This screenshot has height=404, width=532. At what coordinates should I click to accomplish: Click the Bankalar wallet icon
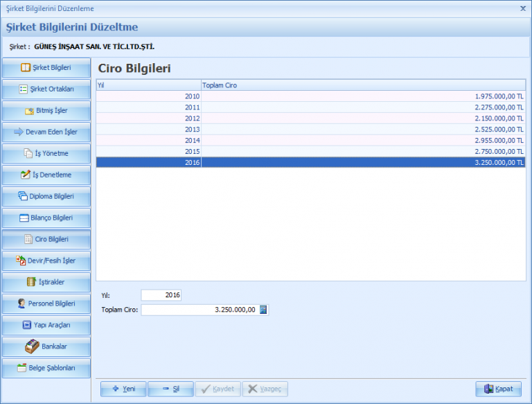[x=30, y=346]
